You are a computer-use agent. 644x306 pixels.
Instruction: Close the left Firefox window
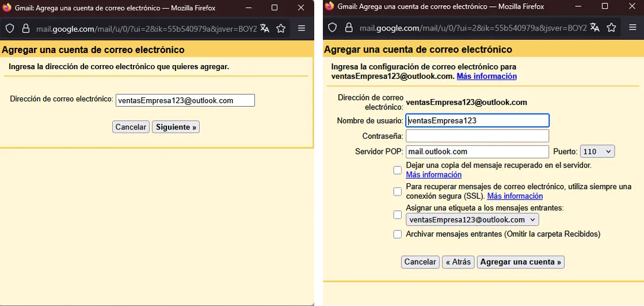coord(301,8)
